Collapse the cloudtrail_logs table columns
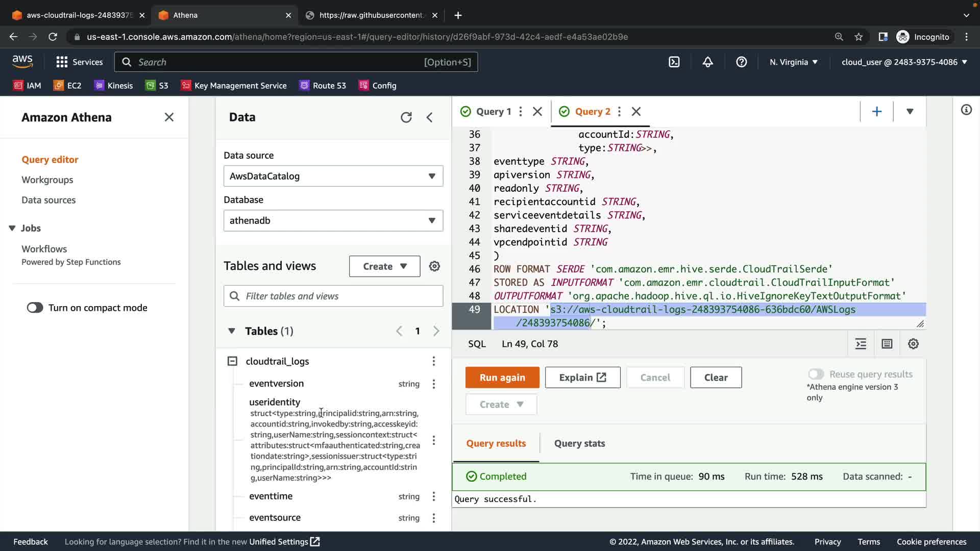This screenshot has height=551, width=980. coord(232,361)
